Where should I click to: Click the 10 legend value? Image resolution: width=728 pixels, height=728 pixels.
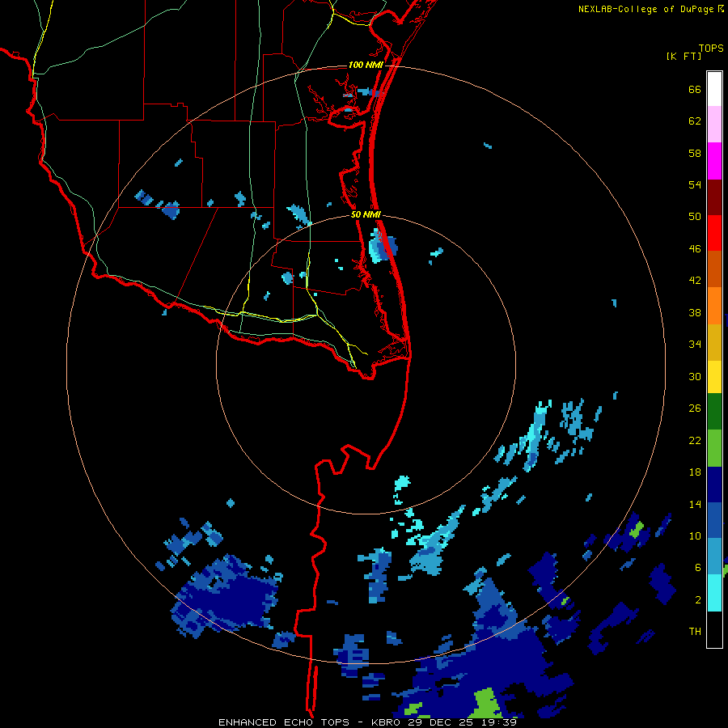pos(695,535)
